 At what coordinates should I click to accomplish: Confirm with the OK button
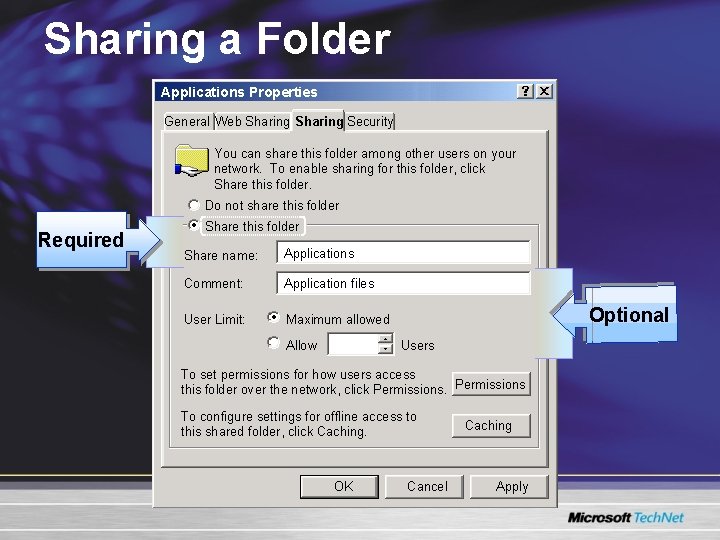click(339, 486)
